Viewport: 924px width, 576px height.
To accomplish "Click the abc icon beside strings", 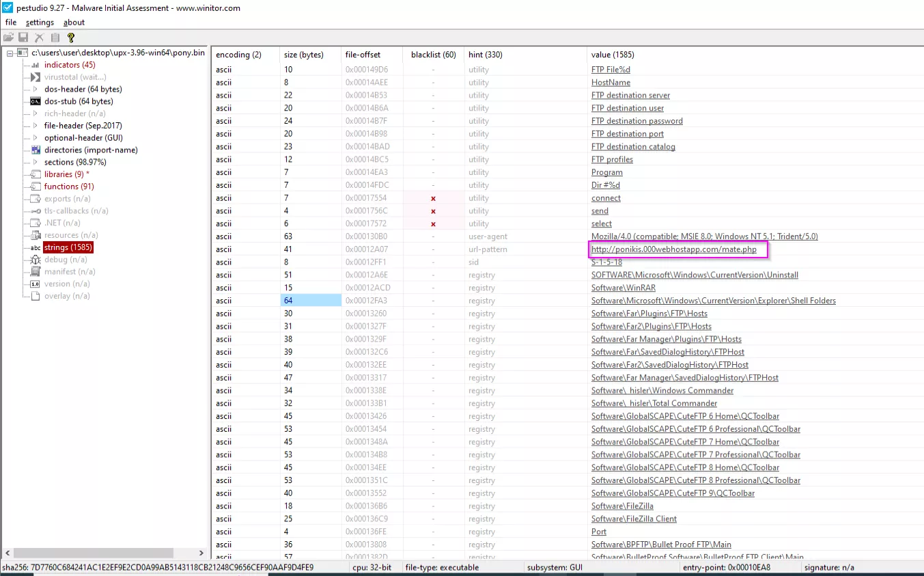I will tap(36, 247).
